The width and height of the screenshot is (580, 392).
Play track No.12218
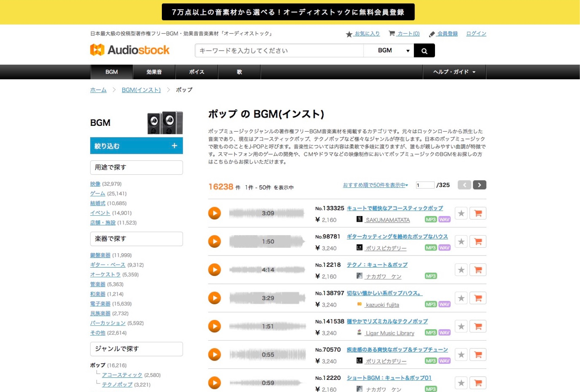pos(214,270)
